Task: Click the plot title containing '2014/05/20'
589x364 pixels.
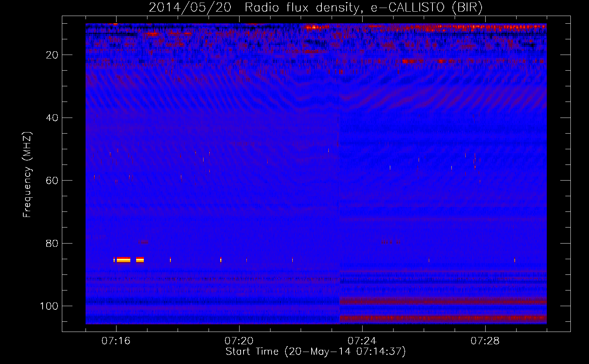Action: (316, 8)
